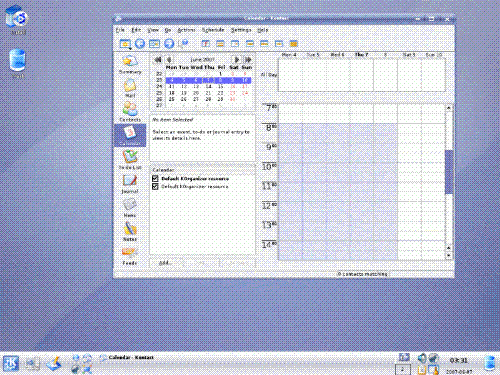The width and height of the screenshot is (500, 375).
Task: Click the Find toolbar icon with magnifier
Action: (183, 43)
